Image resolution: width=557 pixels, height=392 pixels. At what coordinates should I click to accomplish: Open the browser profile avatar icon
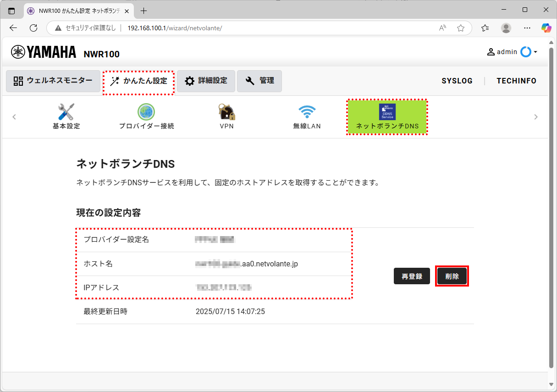(x=506, y=28)
